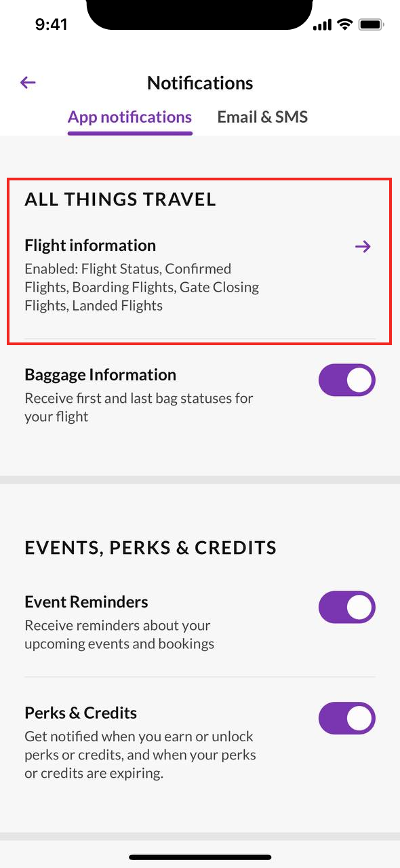
Task: Turn off Event Reminders switch
Action: [347, 607]
